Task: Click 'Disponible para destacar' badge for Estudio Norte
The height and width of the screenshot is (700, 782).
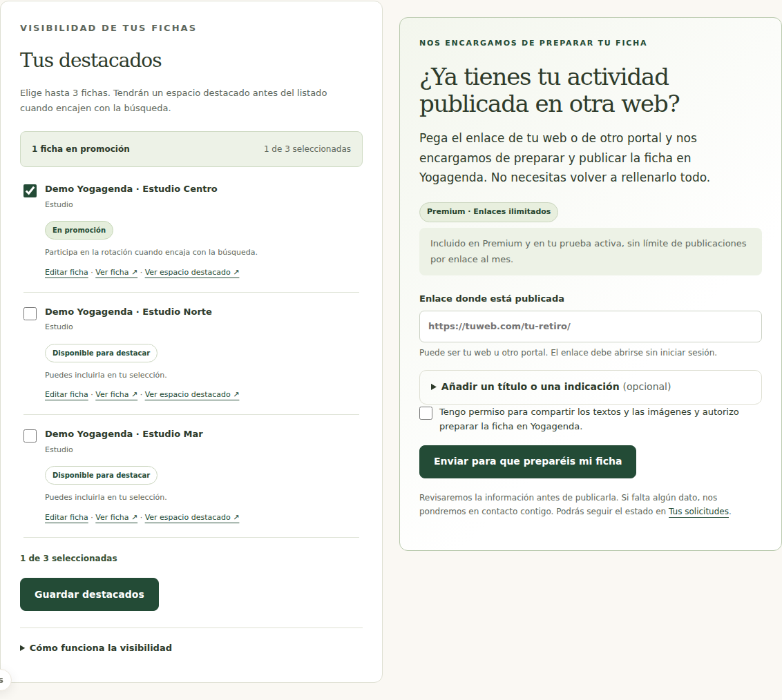Action: click(102, 353)
